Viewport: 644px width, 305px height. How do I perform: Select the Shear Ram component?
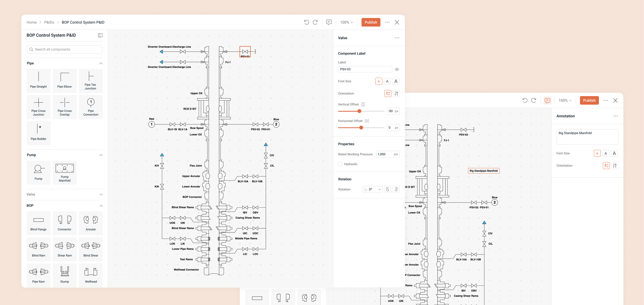point(64,249)
